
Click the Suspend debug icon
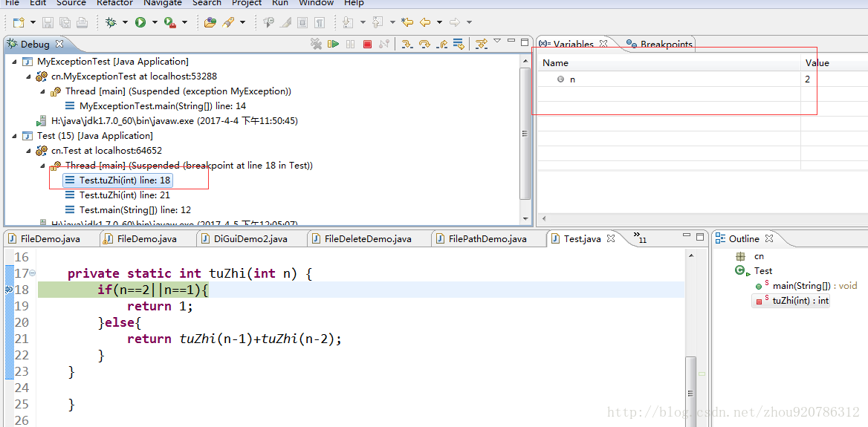coord(351,44)
